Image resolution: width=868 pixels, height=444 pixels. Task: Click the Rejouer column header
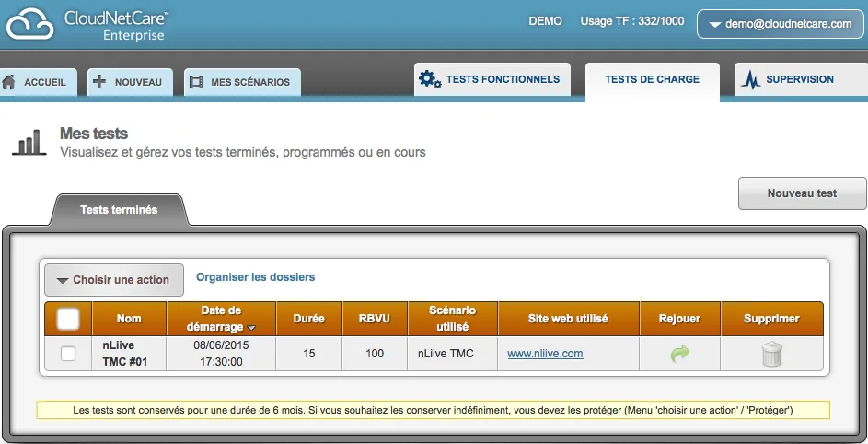(680, 319)
